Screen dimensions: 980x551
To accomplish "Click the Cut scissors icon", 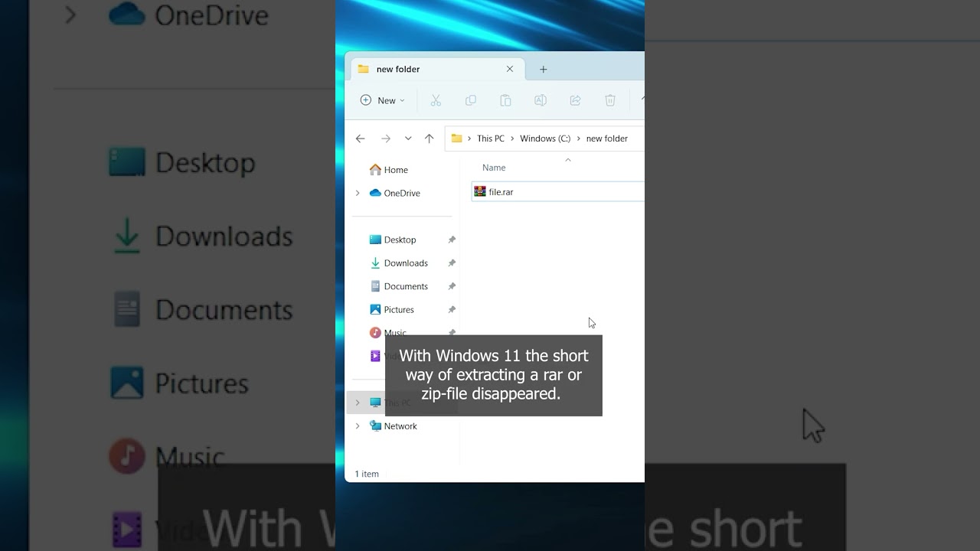I will click(436, 100).
